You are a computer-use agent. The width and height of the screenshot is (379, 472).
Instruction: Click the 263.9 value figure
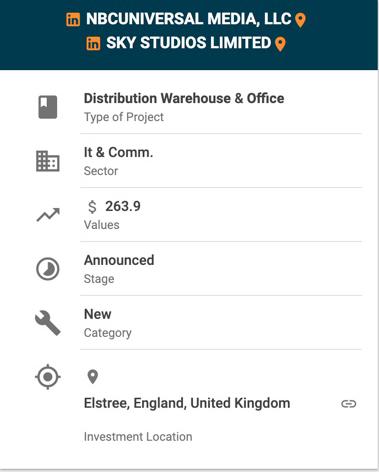(x=123, y=206)
